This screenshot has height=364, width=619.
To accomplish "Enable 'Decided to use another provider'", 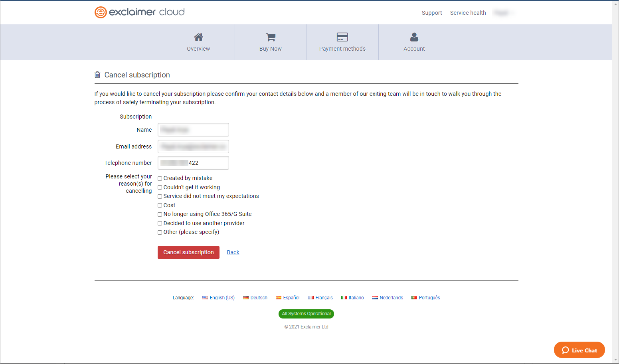I will coord(160,224).
